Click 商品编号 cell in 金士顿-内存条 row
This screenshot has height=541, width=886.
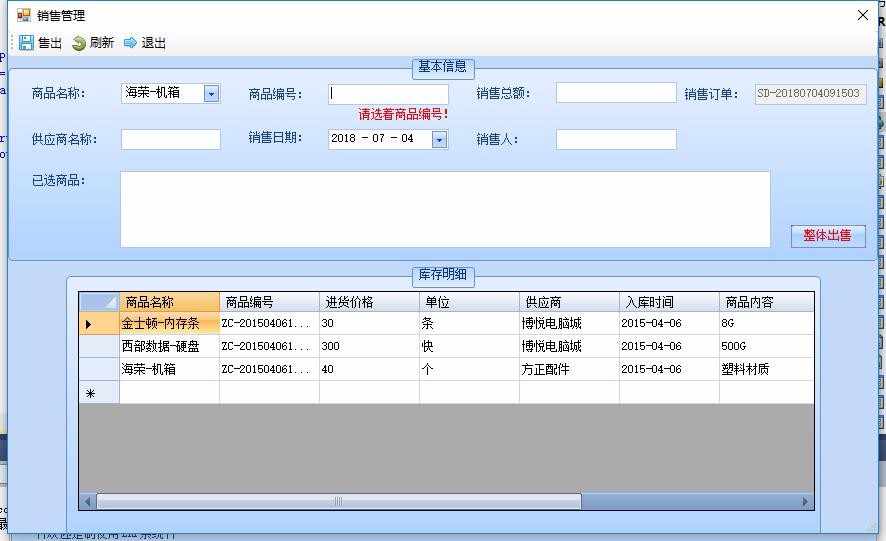(x=270, y=323)
